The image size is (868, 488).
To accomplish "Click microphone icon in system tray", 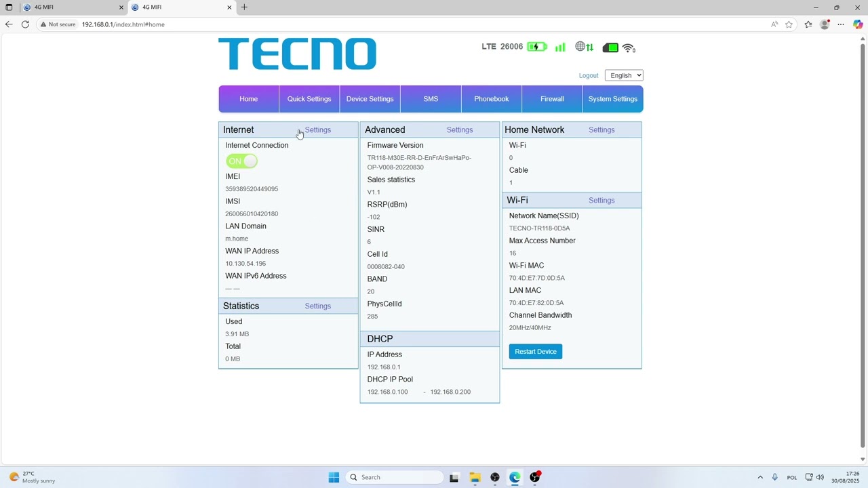I will (x=774, y=477).
